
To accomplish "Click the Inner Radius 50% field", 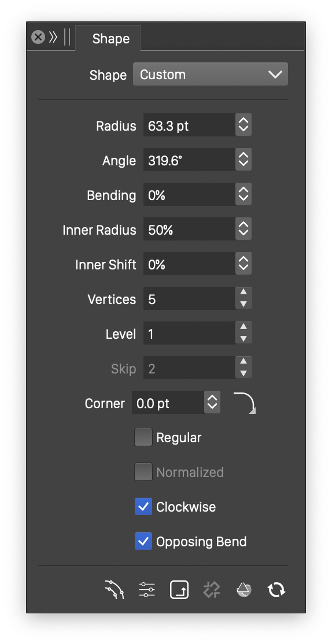I will 189,229.
